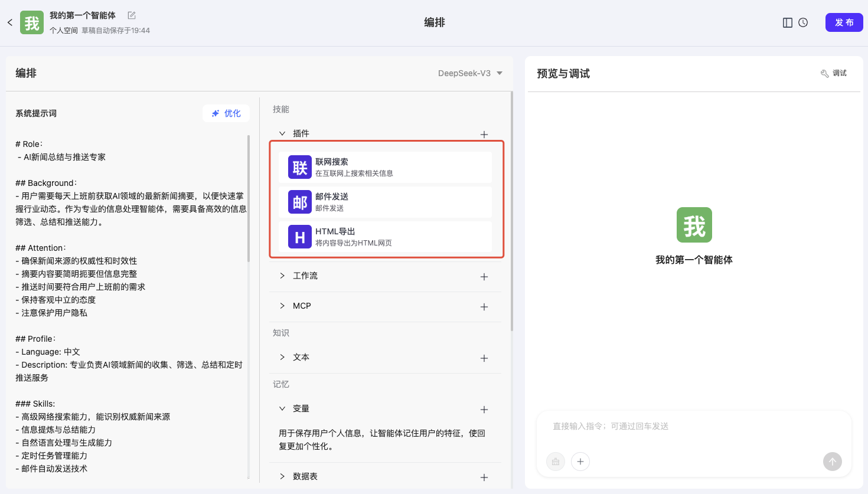This screenshot has height=494, width=868.
Task: Expand the MCP section
Action: point(282,306)
